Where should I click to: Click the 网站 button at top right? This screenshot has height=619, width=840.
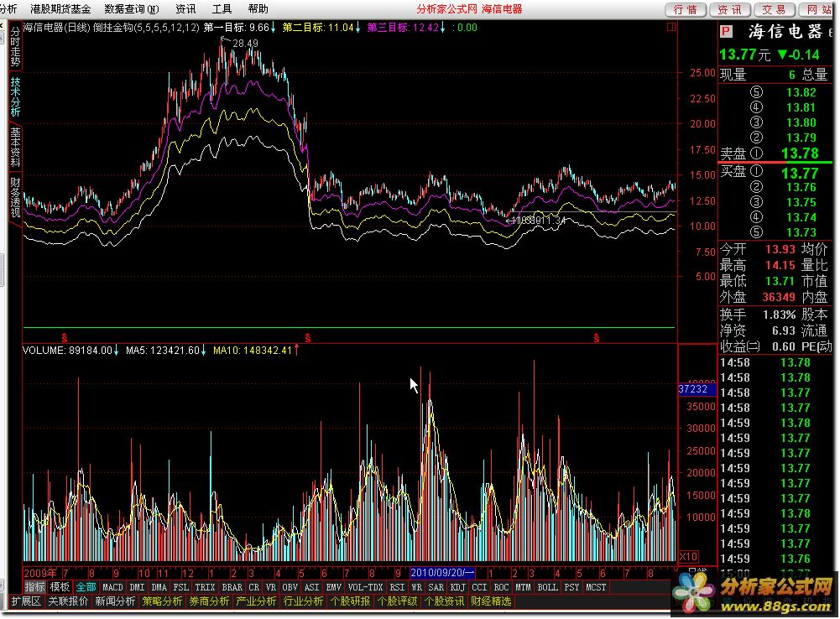pos(818,9)
